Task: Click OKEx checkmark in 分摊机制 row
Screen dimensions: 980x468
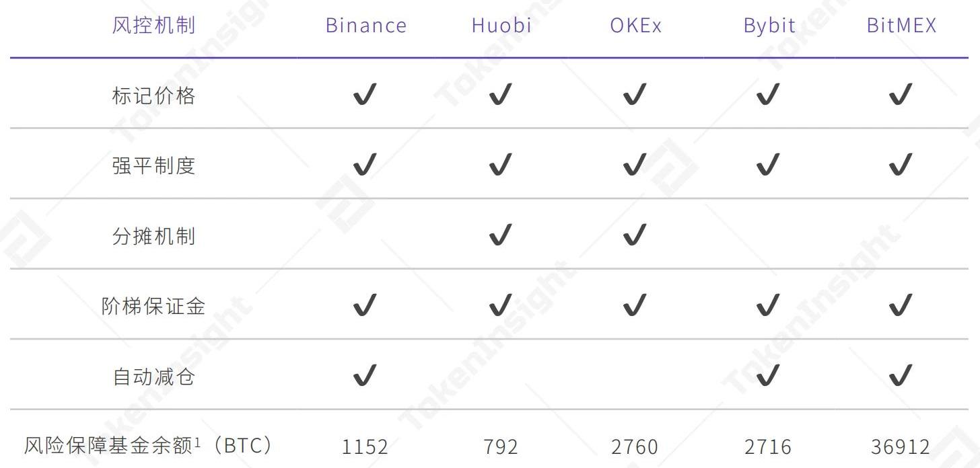Action: pyautogui.click(x=634, y=235)
